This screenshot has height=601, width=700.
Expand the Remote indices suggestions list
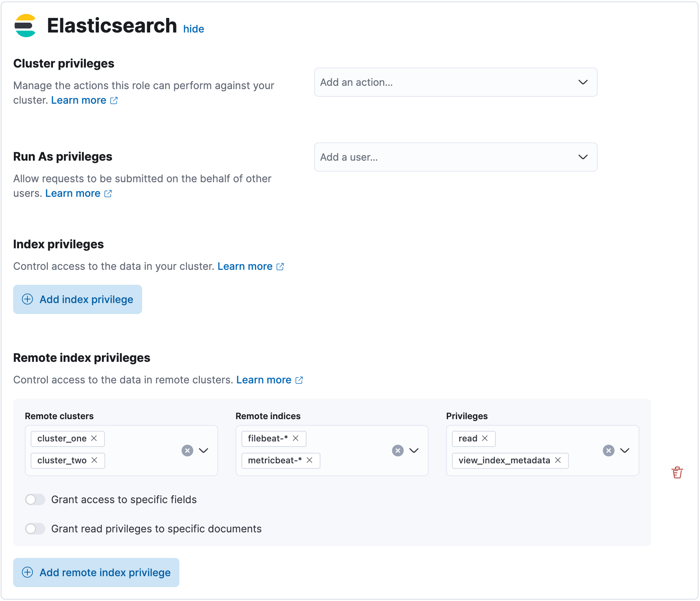pyautogui.click(x=414, y=450)
